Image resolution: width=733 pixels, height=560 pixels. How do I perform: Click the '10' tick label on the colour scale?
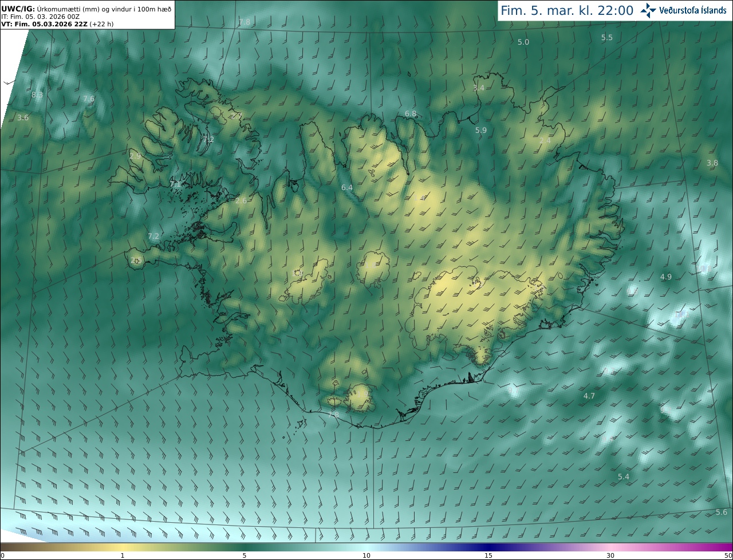tap(366, 555)
